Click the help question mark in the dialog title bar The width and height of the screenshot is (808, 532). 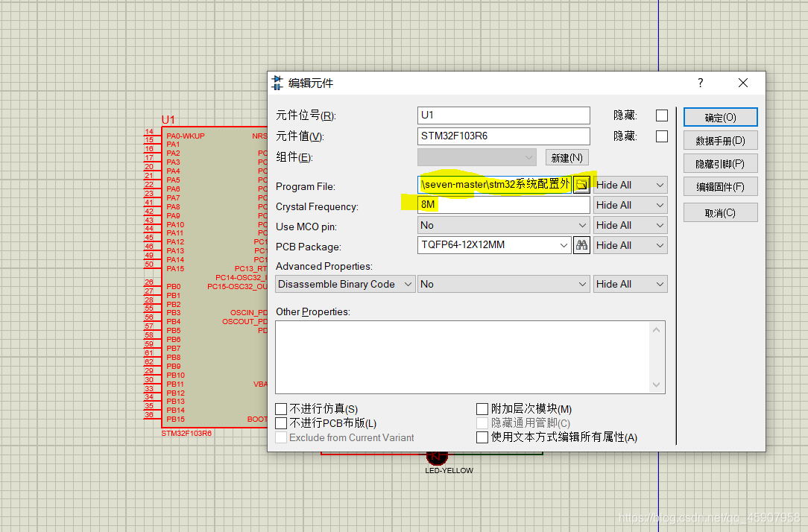point(701,83)
